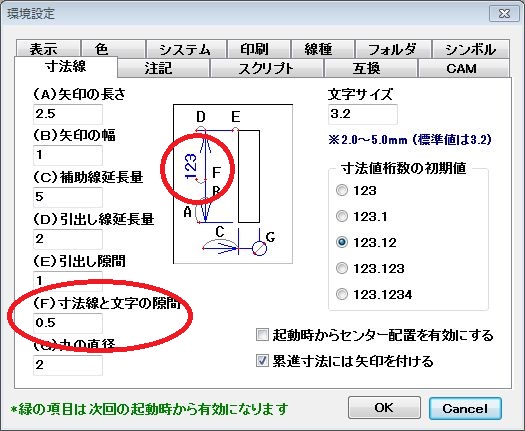The image size is (525, 431).
Task: Open the CAM tab
Action: (x=464, y=68)
